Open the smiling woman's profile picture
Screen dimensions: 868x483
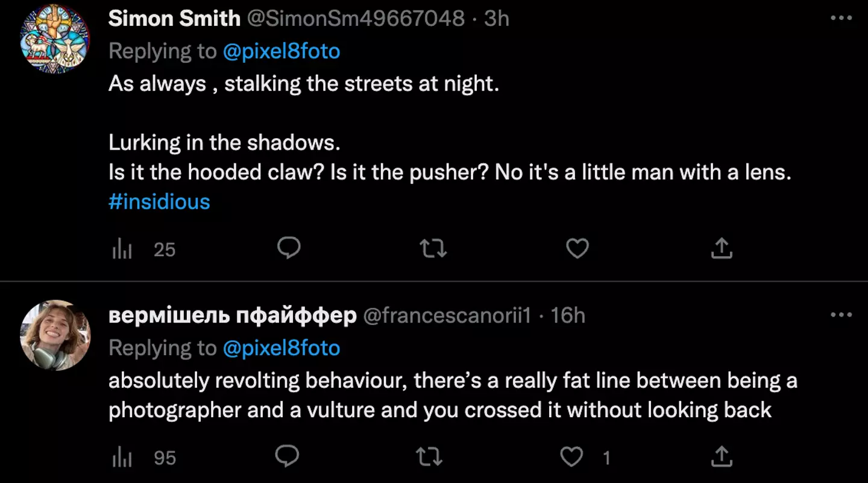pos(55,335)
